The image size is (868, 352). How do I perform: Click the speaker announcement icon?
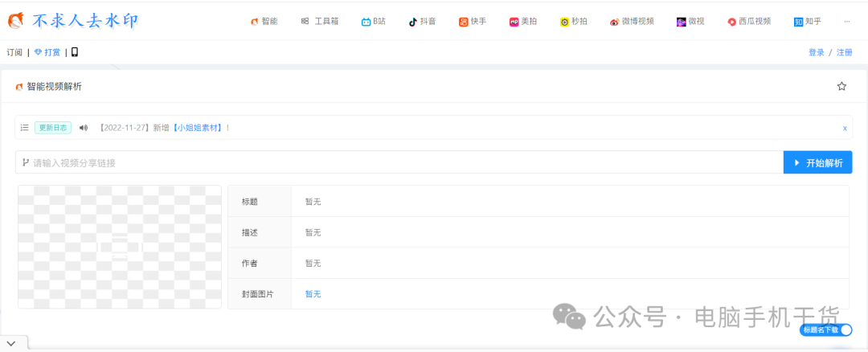[84, 128]
